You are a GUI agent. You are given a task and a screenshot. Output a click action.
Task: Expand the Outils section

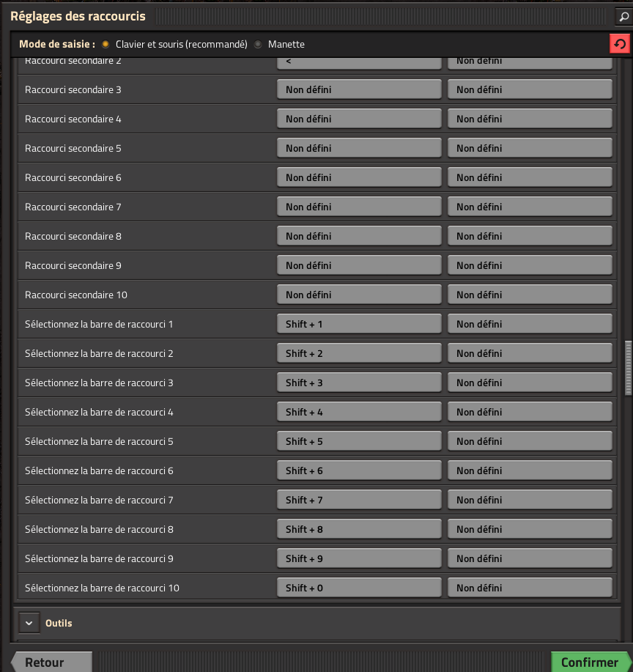click(29, 623)
